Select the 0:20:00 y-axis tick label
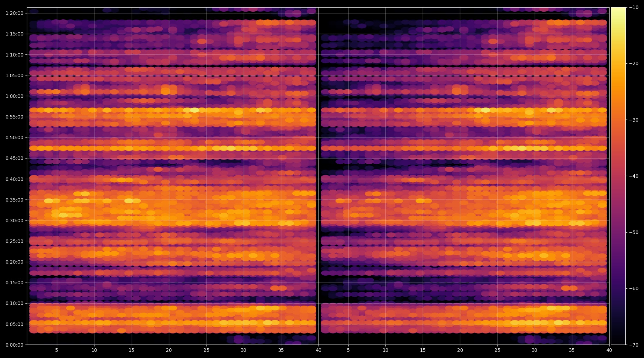This screenshot has width=644, height=358. (14, 262)
